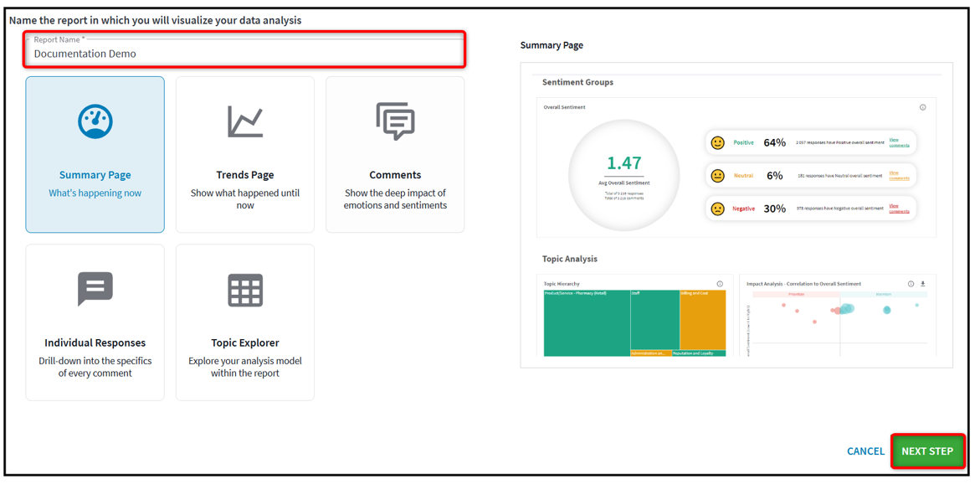
Task: Click the Topic Explorer grid icon
Action: pyautogui.click(x=245, y=288)
